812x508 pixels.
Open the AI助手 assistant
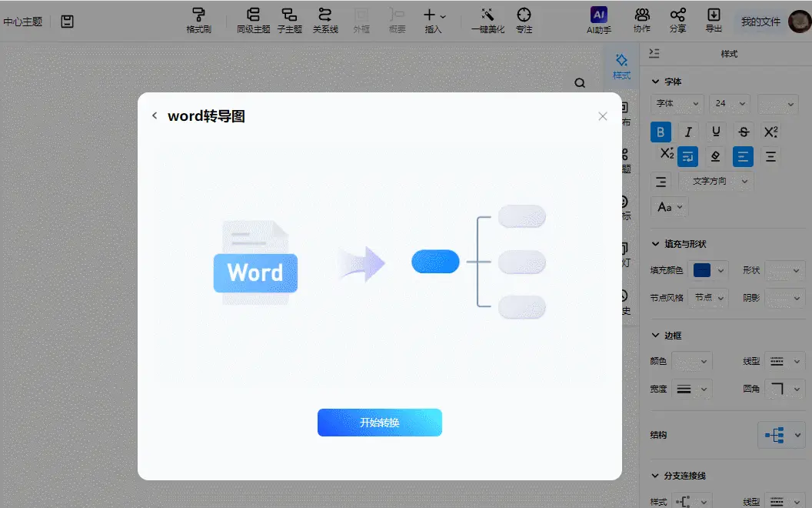point(599,21)
